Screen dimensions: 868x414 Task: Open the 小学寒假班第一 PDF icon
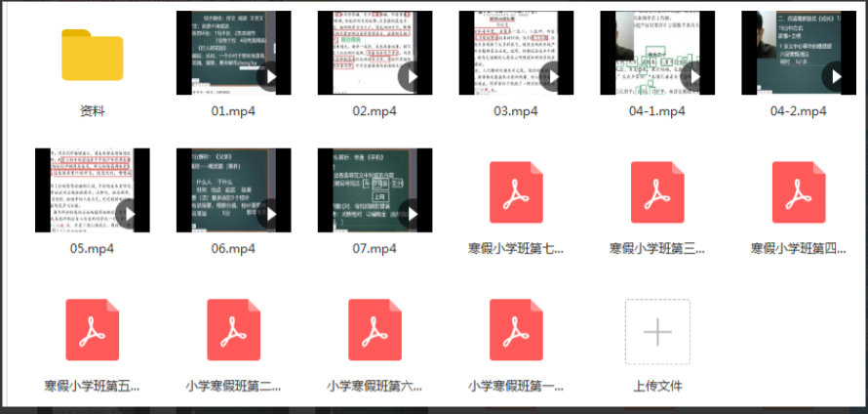pyautogui.click(x=516, y=330)
